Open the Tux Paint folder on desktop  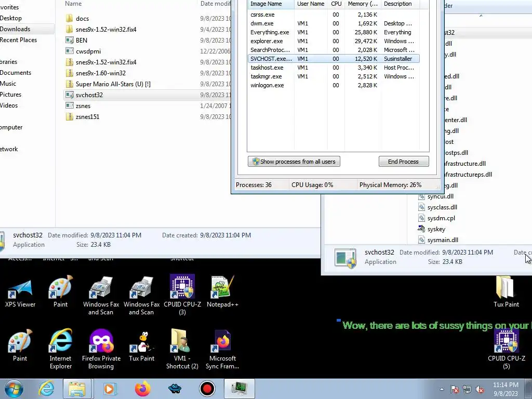506,292
